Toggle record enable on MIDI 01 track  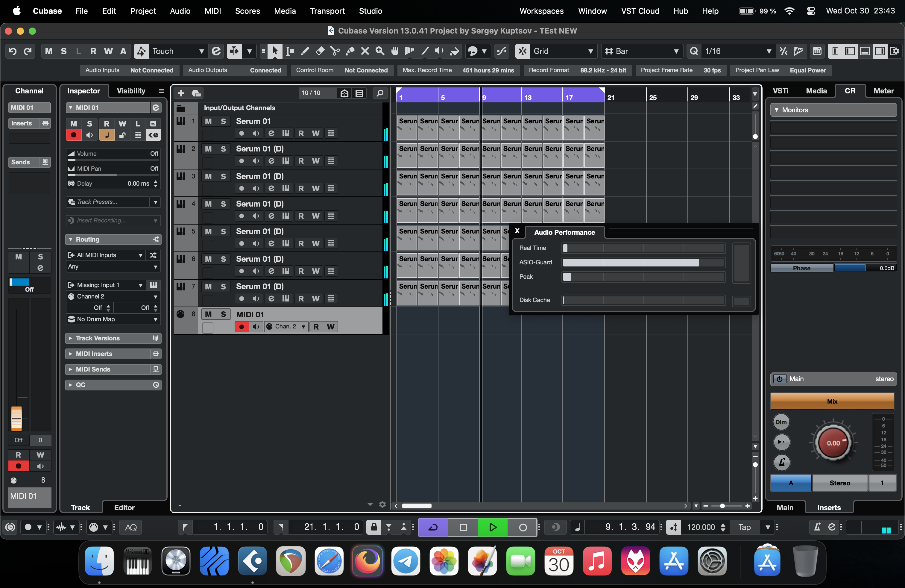pyautogui.click(x=242, y=327)
